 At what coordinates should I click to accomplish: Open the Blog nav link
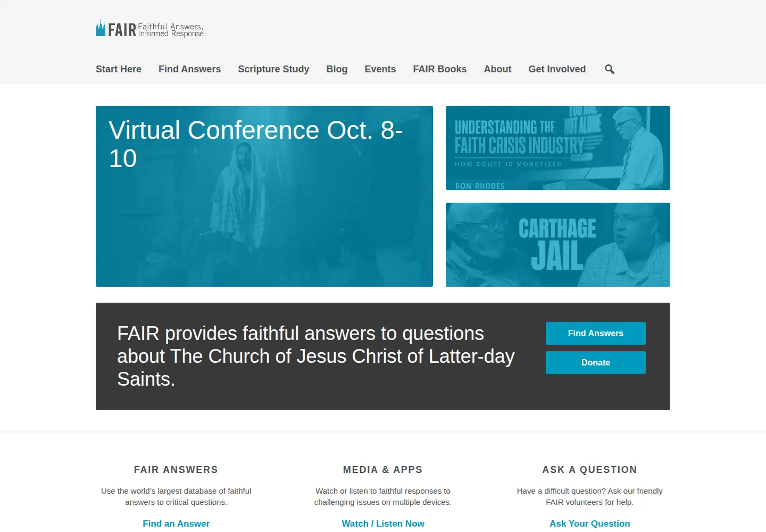[337, 69]
